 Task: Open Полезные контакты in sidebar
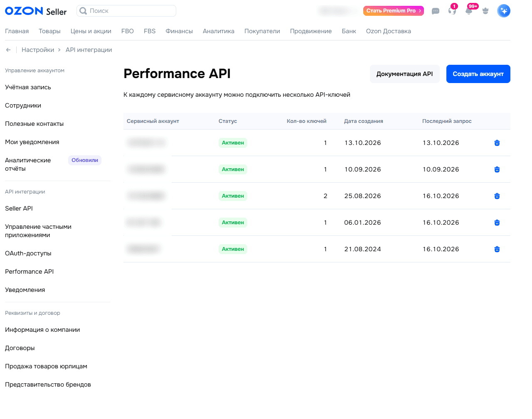(34, 124)
